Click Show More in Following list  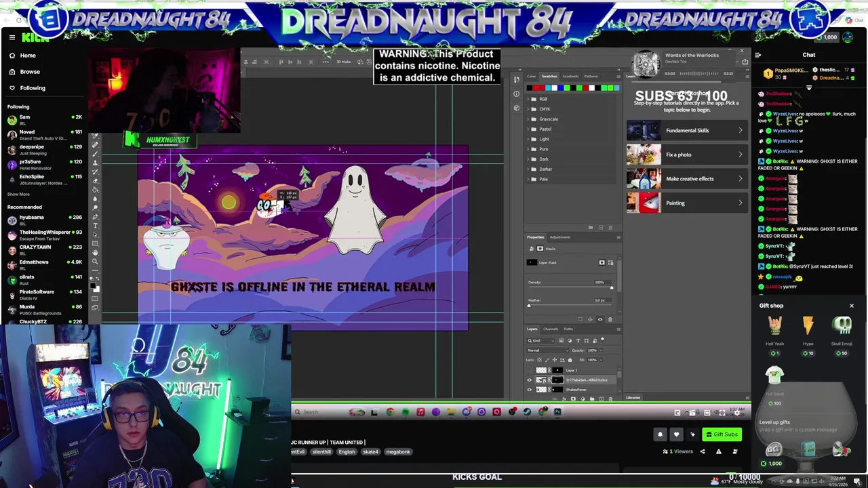tap(18, 194)
